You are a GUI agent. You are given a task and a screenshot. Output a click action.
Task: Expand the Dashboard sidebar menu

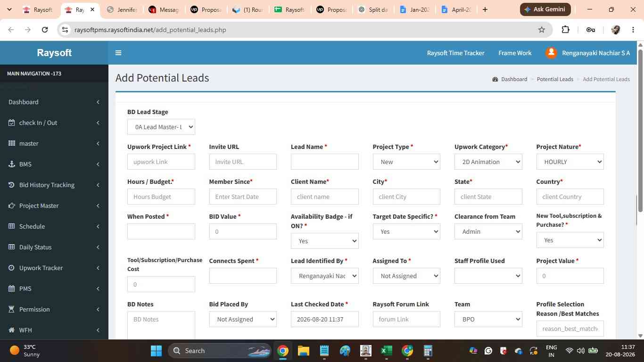[x=54, y=102]
